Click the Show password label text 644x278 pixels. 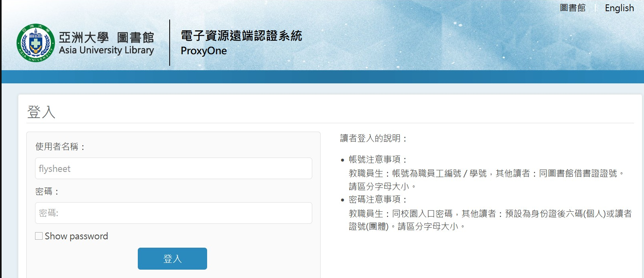(76, 236)
